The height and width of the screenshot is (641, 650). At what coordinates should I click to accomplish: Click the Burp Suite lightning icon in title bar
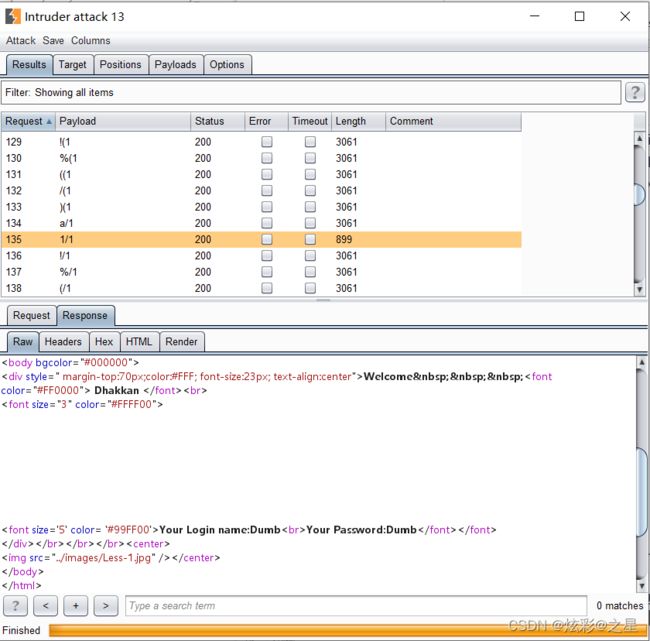[x=13, y=17]
